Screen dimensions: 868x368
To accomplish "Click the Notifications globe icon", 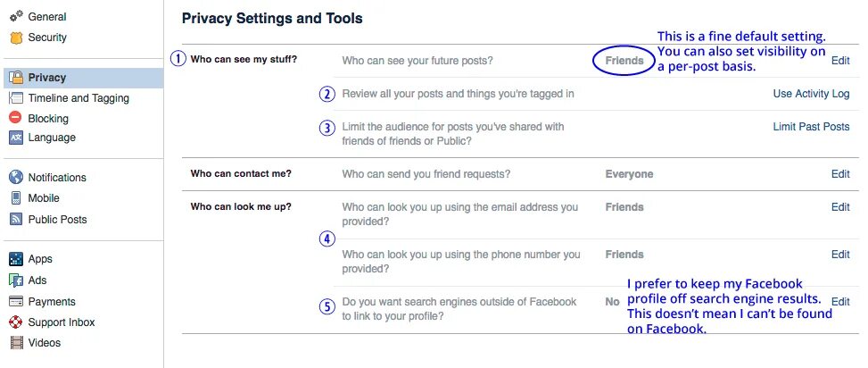I will [x=16, y=178].
